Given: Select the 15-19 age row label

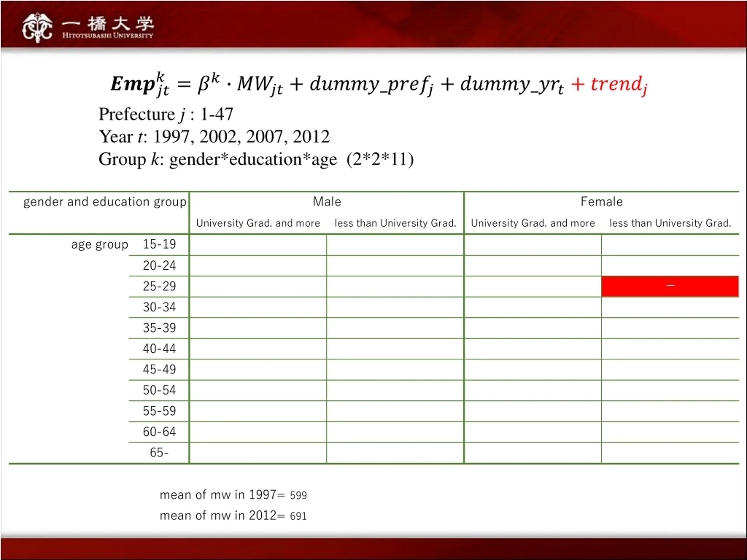Looking at the screenshot, I should tap(159, 244).
